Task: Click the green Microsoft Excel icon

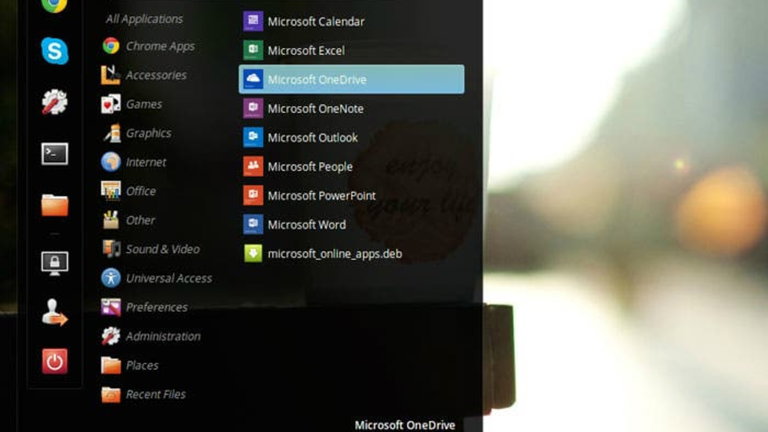Action: [253, 50]
